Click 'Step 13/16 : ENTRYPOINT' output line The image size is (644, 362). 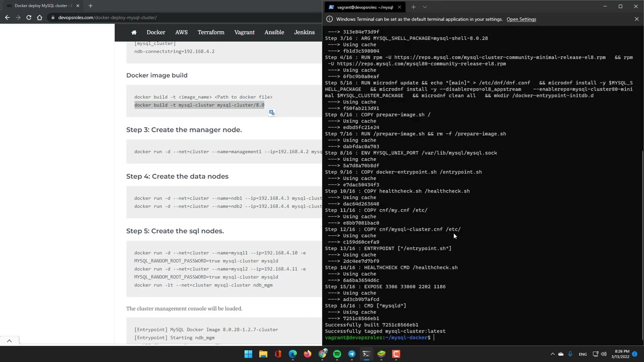tap(388, 248)
